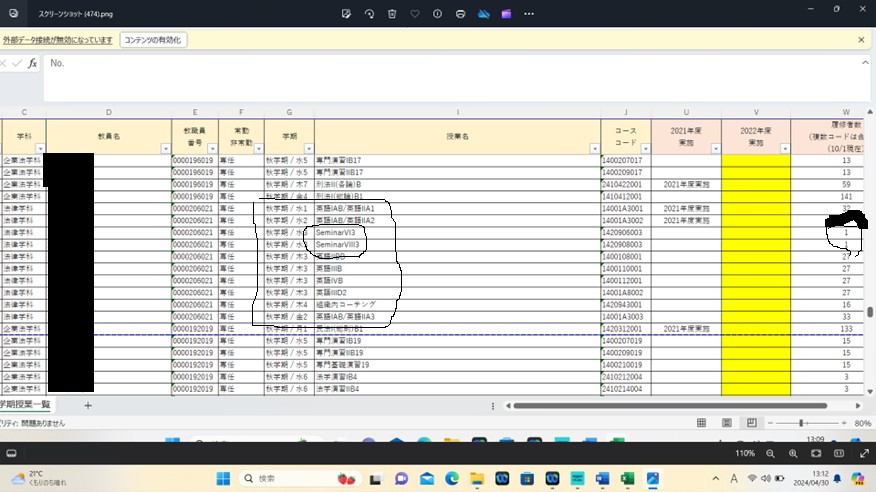Delete the photo with trash icon
The width and height of the screenshot is (876, 492).
pos(392,14)
